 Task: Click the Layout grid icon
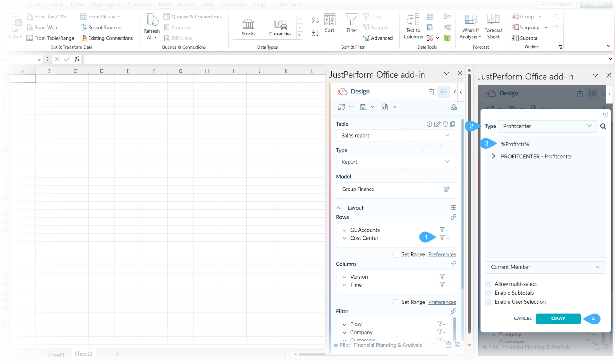pyautogui.click(x=453, y=208)
